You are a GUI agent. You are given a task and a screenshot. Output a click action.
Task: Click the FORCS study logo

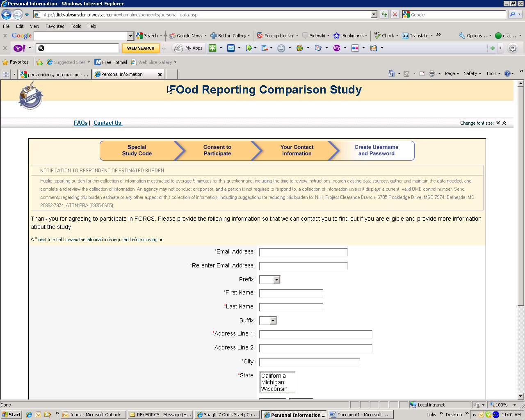point(31,96)
